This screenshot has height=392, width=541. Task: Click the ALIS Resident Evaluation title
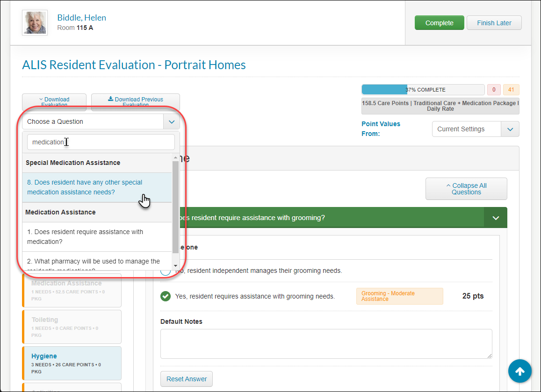(x=134, y=65)
